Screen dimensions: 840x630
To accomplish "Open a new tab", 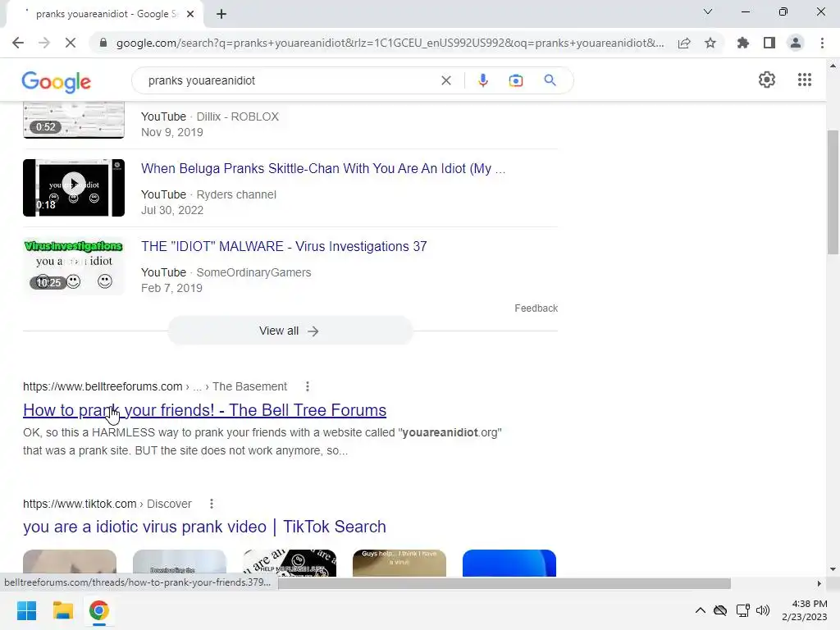I will 221,14.
